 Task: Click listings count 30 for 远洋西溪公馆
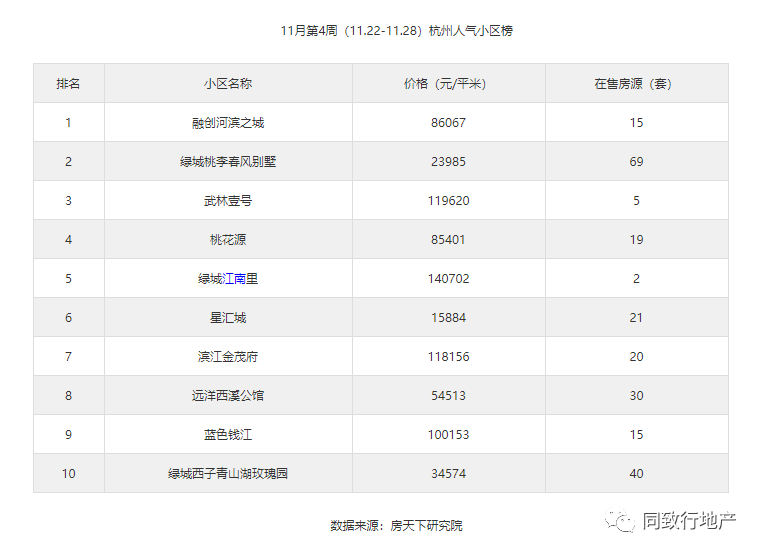click(636, 395)
